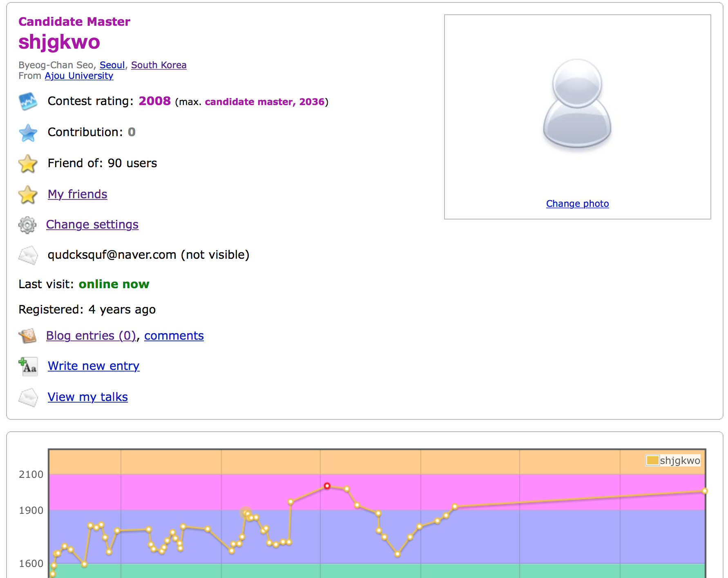This screenshot has width=728, height=578.
Task: Click the shjgkwo username heading
Action: click(59, 42)
